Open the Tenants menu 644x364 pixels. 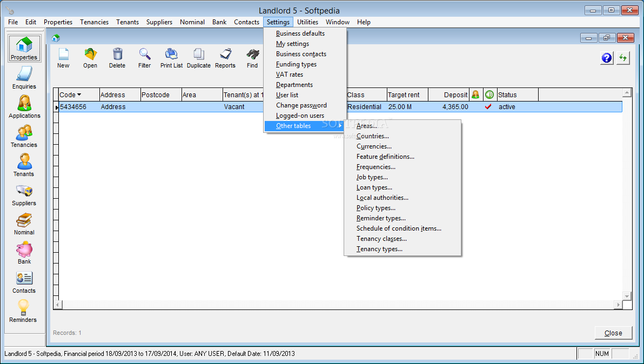click(128, 22)
